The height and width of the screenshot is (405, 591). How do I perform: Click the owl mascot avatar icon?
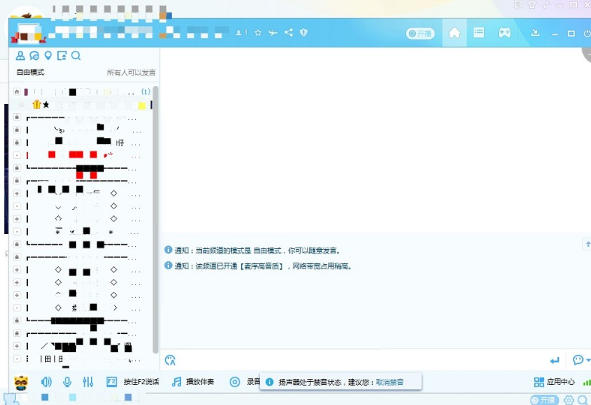click(21, 383)
